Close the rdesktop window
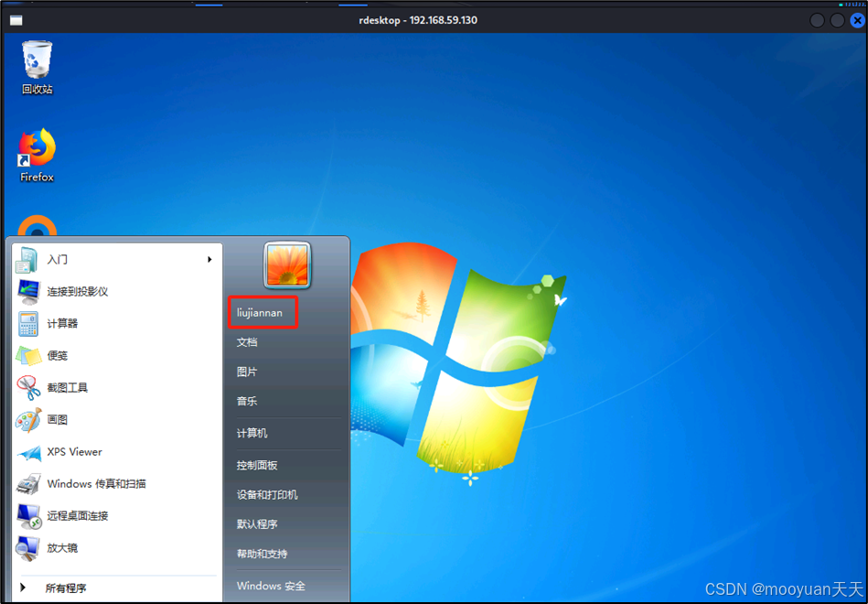 [x=858, y=20]
